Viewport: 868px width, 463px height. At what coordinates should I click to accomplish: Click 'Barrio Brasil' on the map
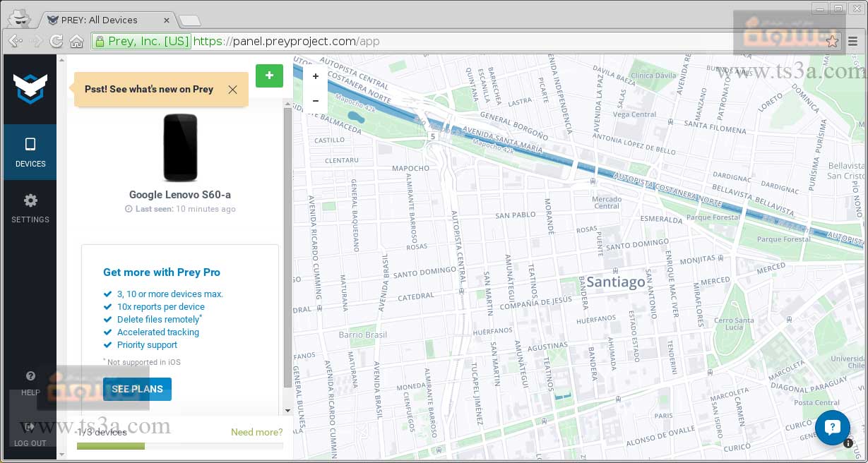point(363,335)
